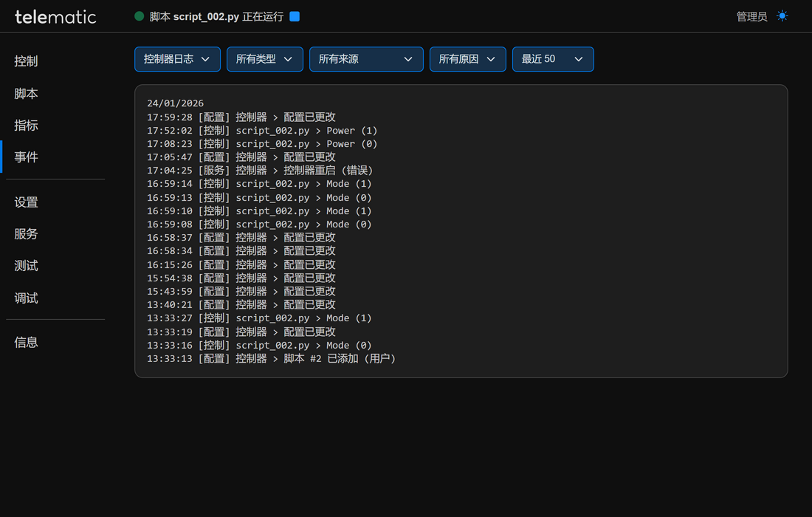Click the 管理员 user label
The width and height of the screenshot is (812, 517).
[751, 16]
